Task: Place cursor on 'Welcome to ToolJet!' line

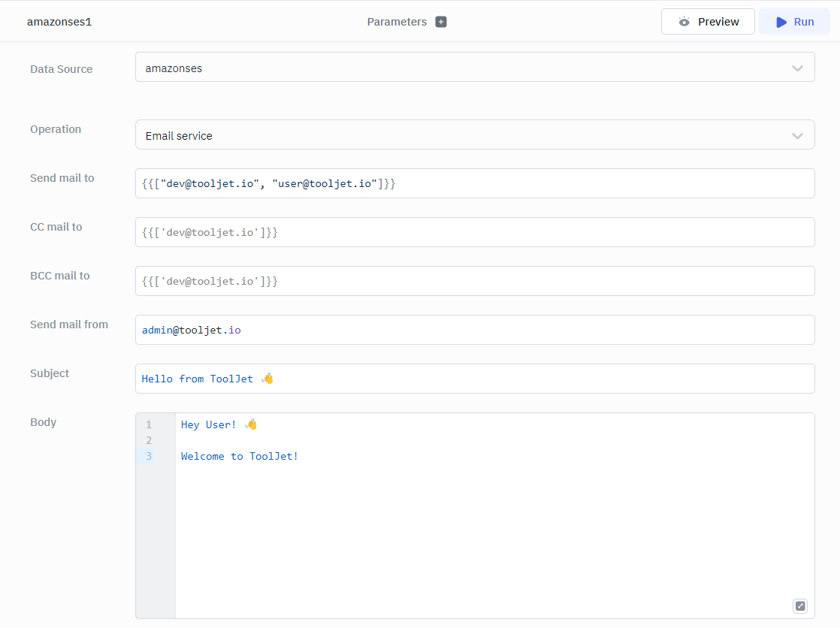Action: pyautogui.click(x=240, y=456)
